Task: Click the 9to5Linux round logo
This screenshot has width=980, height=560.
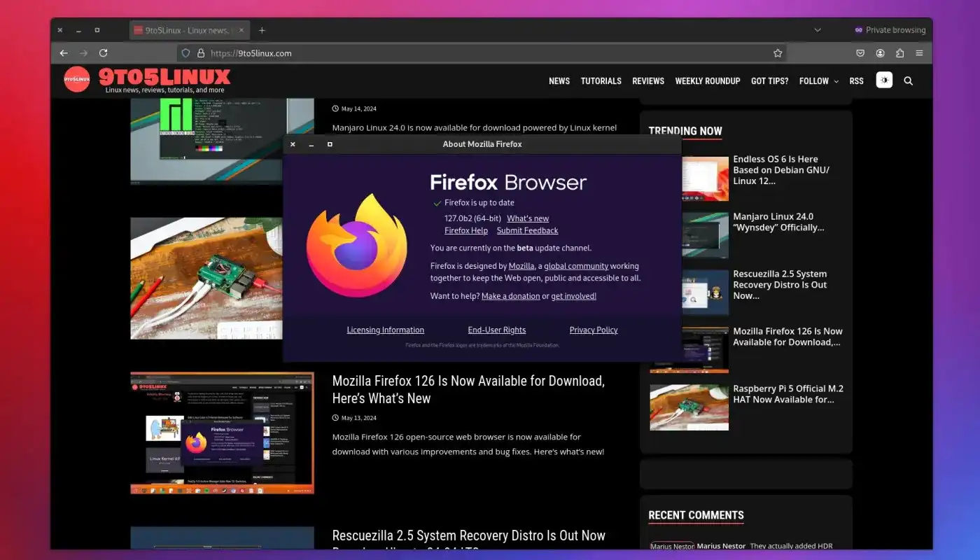Action: point(77,80)
